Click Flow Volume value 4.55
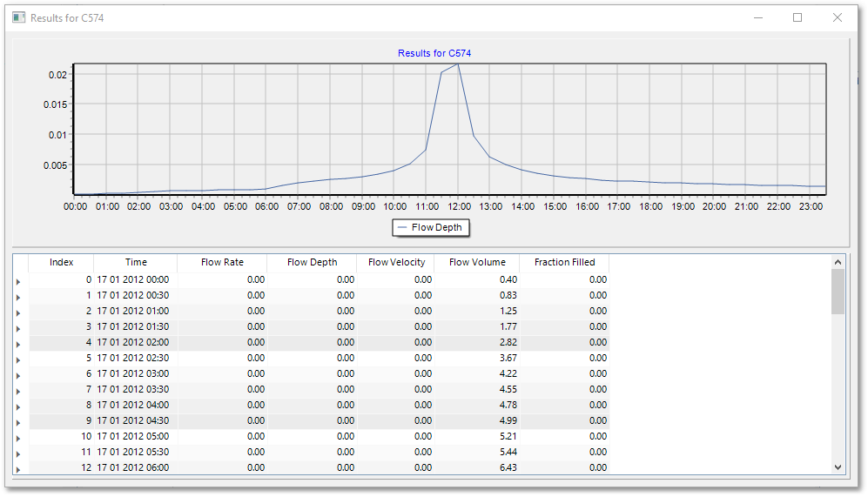Viewport: 868px width, 497px height. click(508, 389)
